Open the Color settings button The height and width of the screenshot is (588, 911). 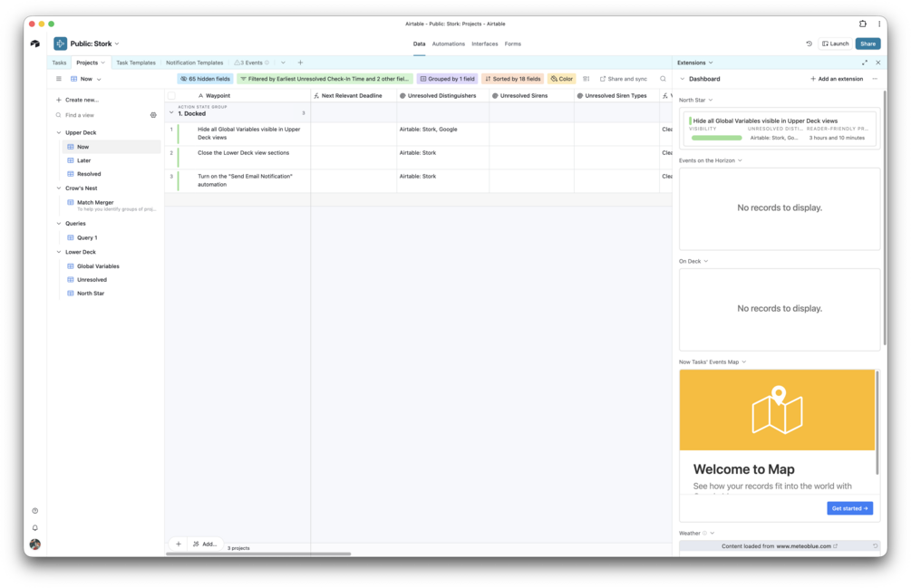(x=562, y=79)
